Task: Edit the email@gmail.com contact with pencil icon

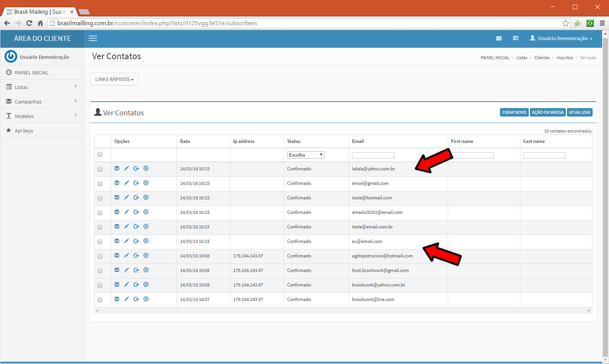Action: [127, 183]
